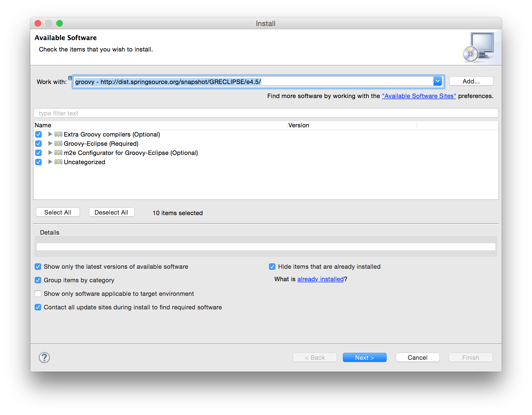Expand the Groovy-Eclipse (Required) tree node
This screenshot has width=532, height=415.
click(50, 144)
